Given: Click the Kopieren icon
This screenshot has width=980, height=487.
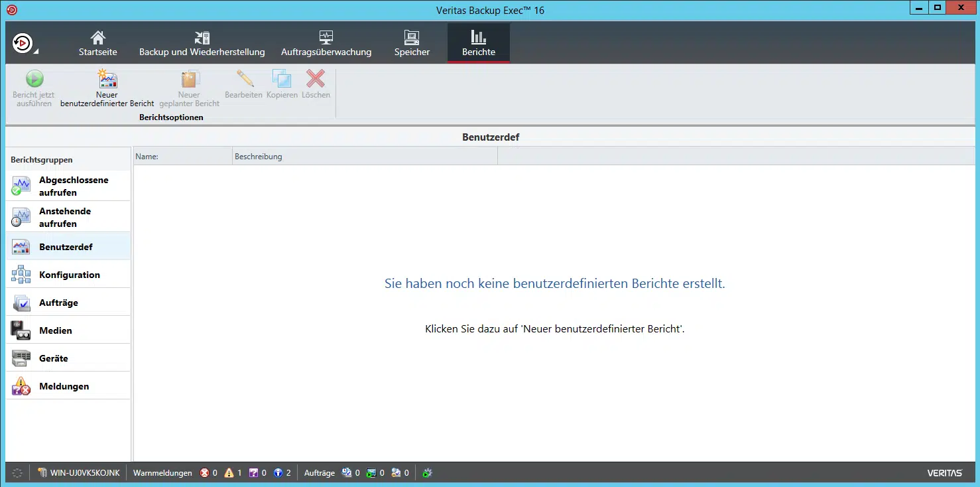Looking at the screenshot, I should tap(282, 79).
